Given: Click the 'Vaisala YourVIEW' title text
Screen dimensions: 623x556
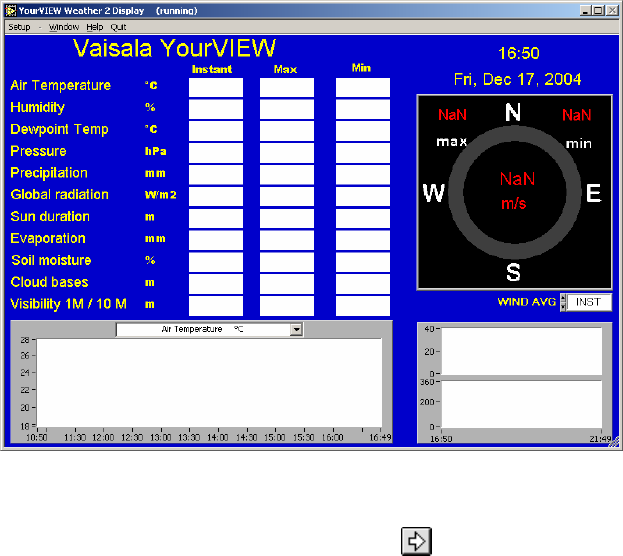Looking at the screenshot, I should click(174, 48).
